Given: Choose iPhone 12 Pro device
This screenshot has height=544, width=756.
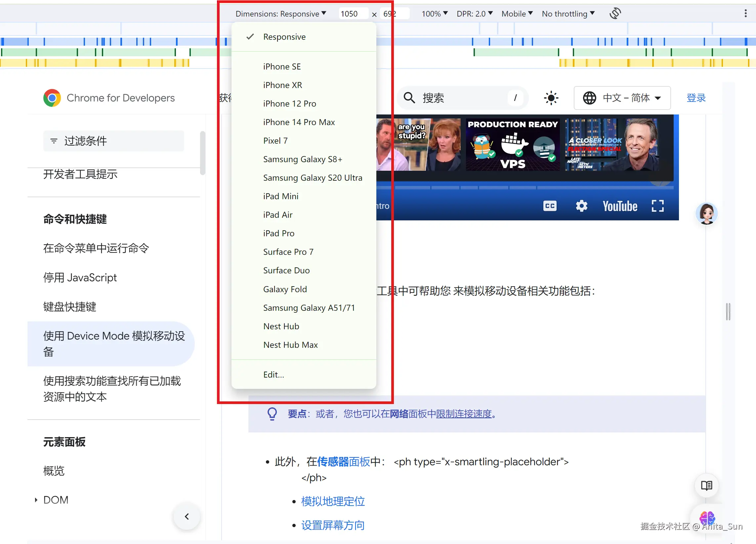Looking at the screenshot, I should pyautogui.click(x=304, y=103).
